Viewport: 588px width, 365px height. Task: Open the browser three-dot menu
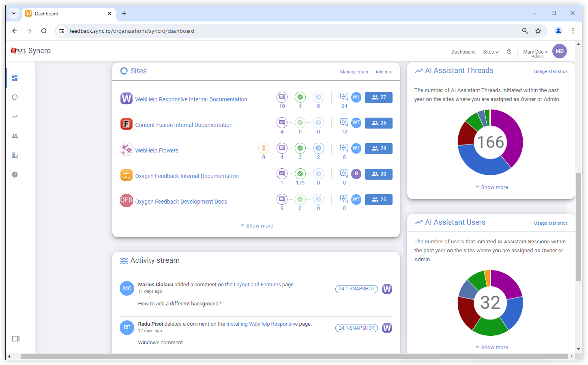point(573,31)
